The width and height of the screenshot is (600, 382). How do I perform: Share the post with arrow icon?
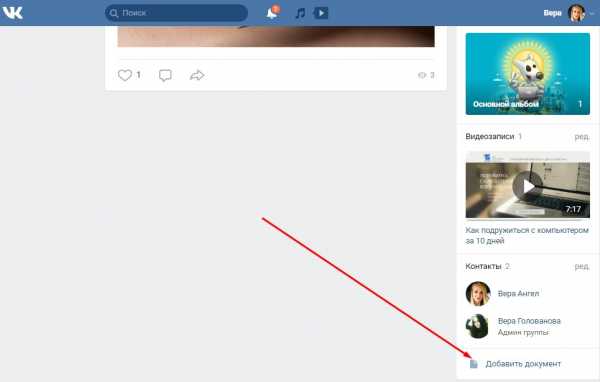click(197, 75)
